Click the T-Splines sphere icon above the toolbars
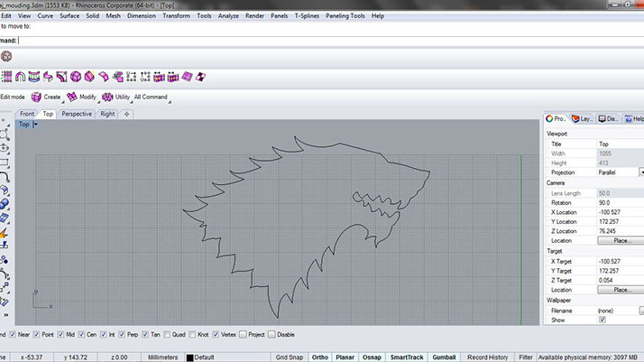Image resolution: width=644 pixels, height=362 pixels. pos(6,56)
